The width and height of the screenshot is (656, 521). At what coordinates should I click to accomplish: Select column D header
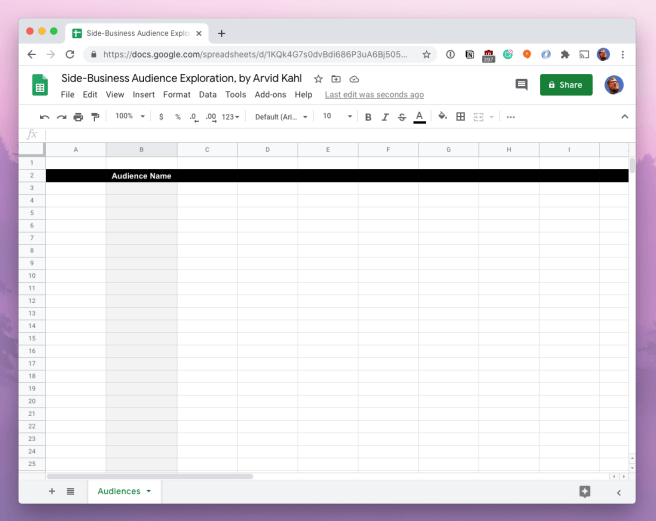267,150
